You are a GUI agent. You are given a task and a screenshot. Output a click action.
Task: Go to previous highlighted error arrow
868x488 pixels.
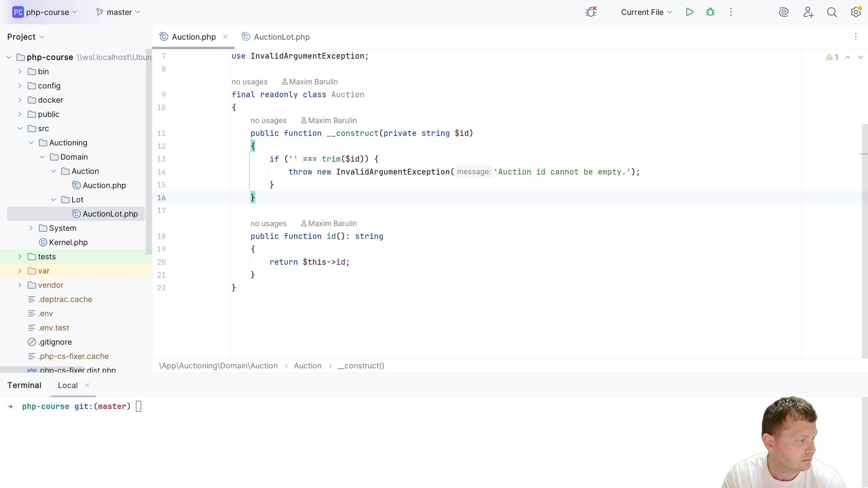848,57
